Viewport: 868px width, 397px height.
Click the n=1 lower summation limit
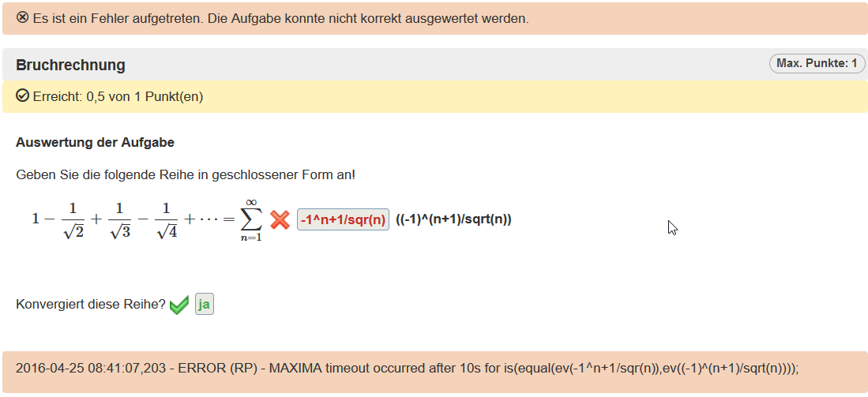click(251, 238)
